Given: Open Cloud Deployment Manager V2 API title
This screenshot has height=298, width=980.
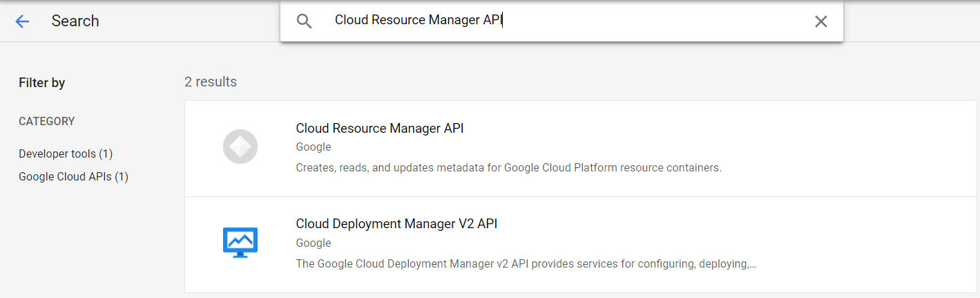Looking at the screenshot, I should click(x=396, y=223).
